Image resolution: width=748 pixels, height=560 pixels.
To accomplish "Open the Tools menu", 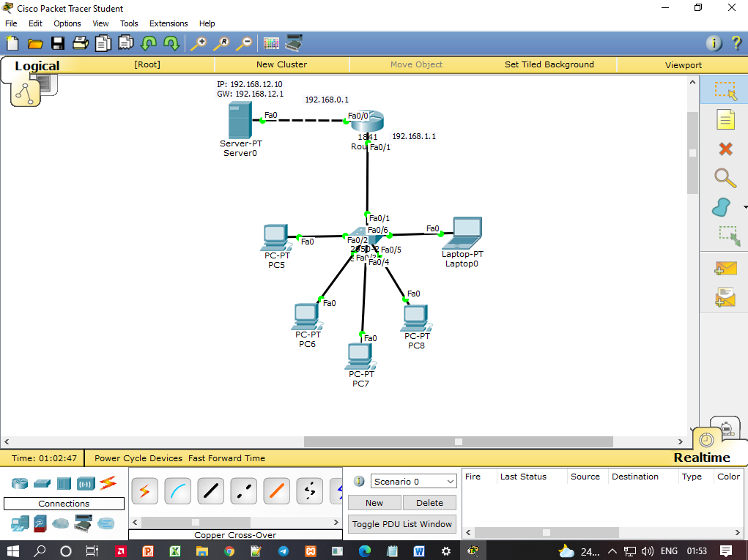I will [x=129, y=23].
